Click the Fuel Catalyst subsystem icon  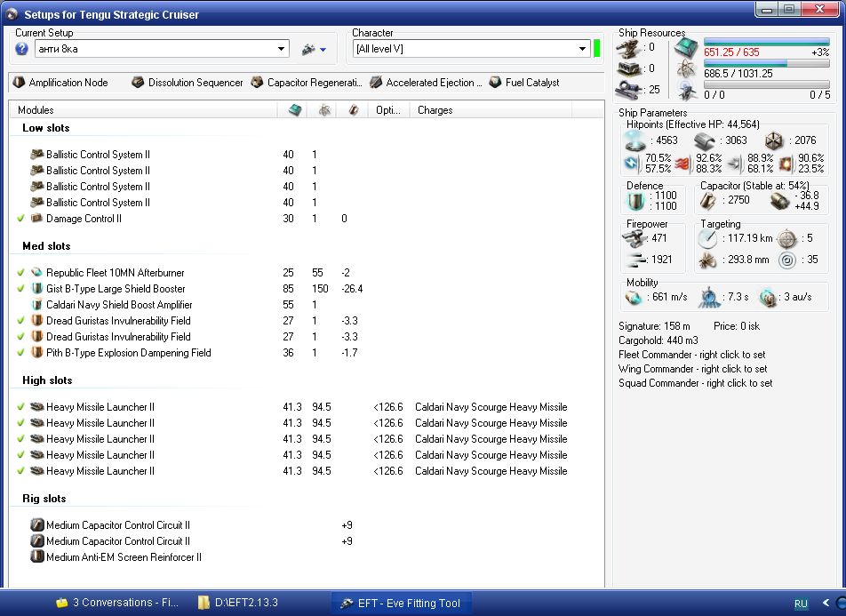(495, 82)
